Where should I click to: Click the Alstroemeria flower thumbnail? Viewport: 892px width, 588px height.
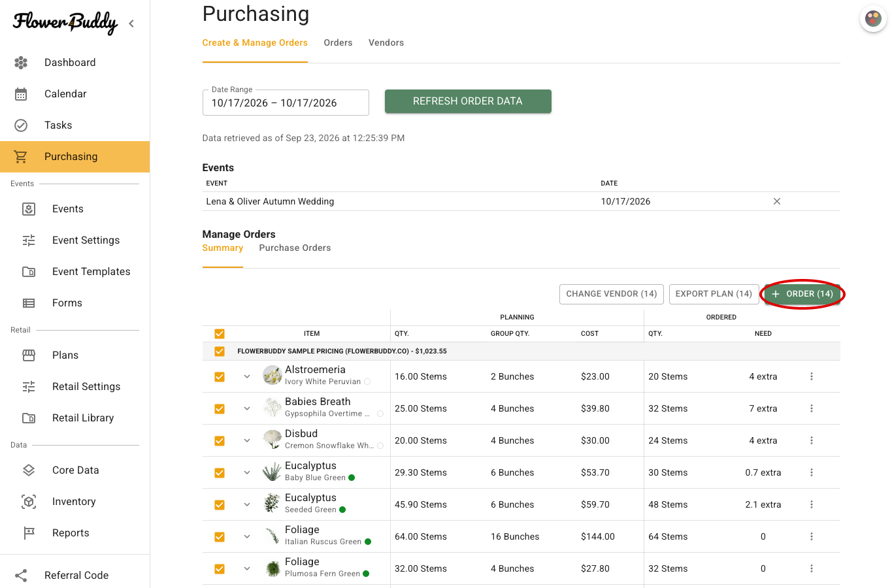pyautogui.click(x=272, y=376)
